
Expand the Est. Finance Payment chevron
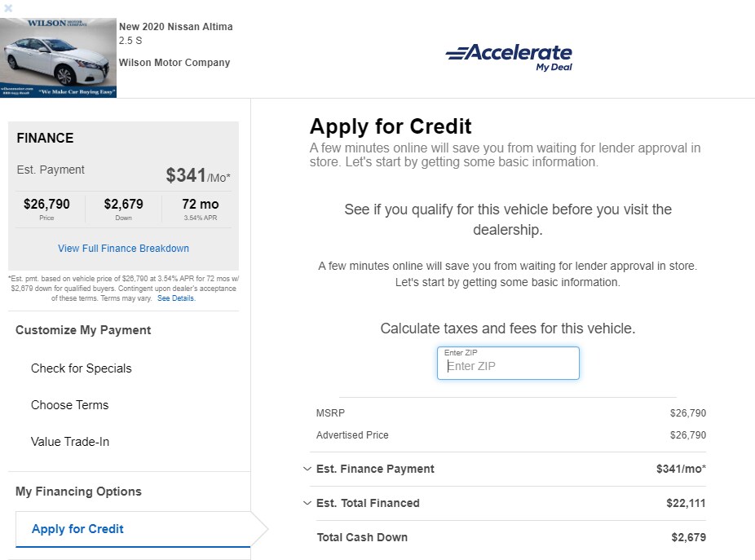[307, 469]
